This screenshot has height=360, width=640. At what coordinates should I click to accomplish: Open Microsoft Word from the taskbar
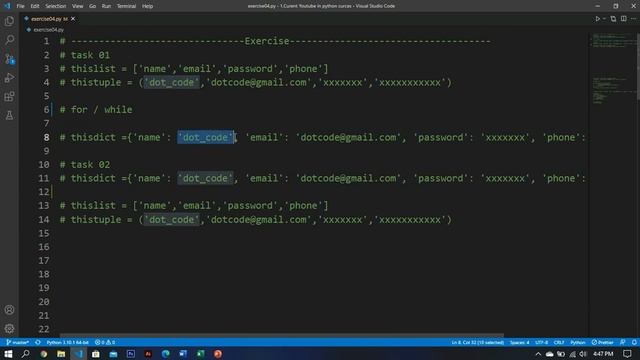coord(183,354)
